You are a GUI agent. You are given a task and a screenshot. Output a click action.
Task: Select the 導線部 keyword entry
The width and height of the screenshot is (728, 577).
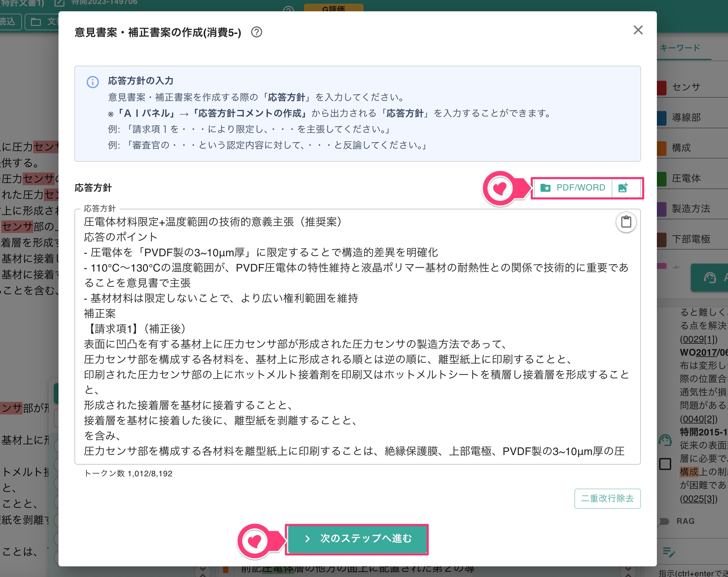pyautogui.click(x=686, y=117)
